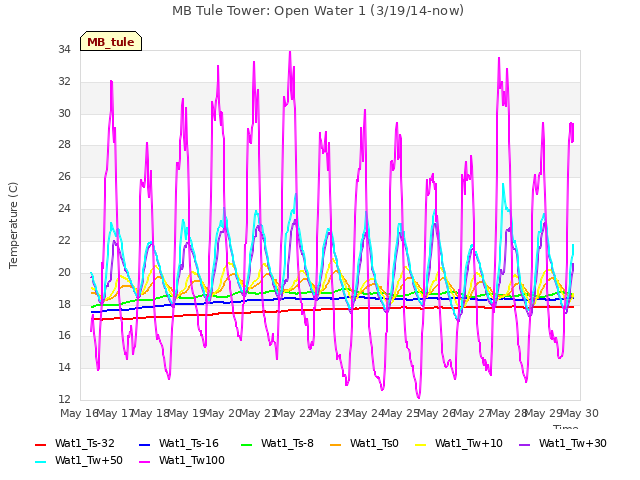Image resolution: width=640 pixels, height=480 pixels.
Task: Select the Wat1_Tw100 legend entry
Action: (x=182, y=460)
